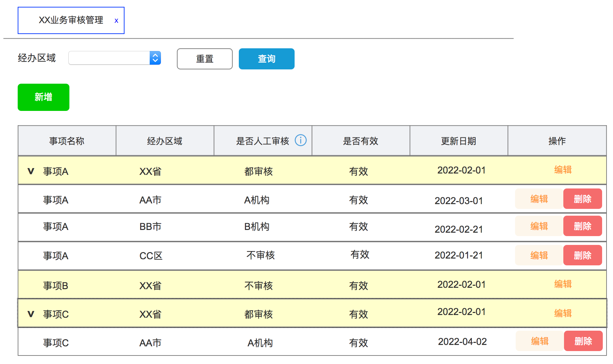Delete the 事项A AA市 row

[583, 199]
